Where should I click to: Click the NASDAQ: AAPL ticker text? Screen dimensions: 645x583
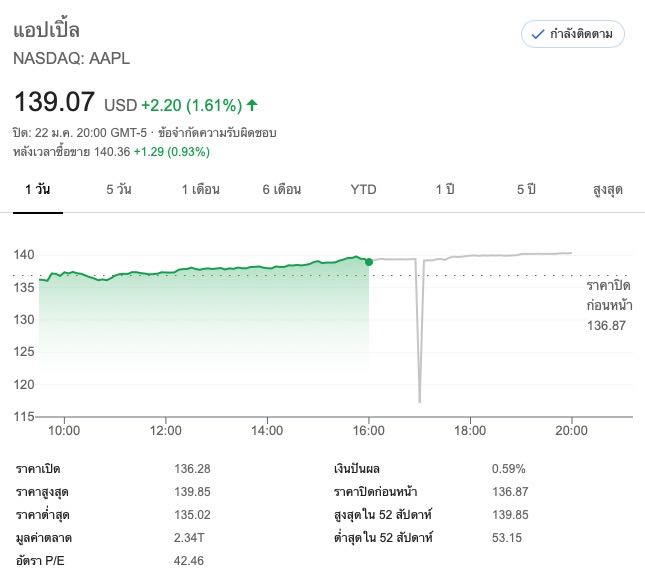71,58
